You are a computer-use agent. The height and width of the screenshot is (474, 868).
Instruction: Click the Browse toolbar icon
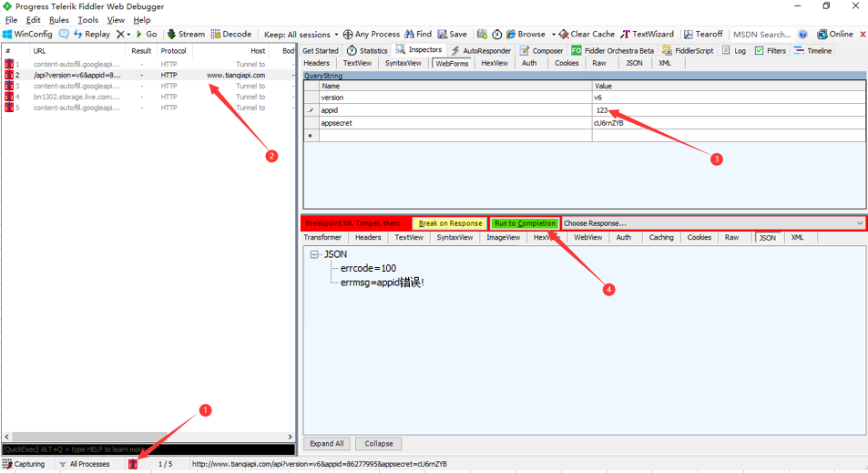pos(510,35)
